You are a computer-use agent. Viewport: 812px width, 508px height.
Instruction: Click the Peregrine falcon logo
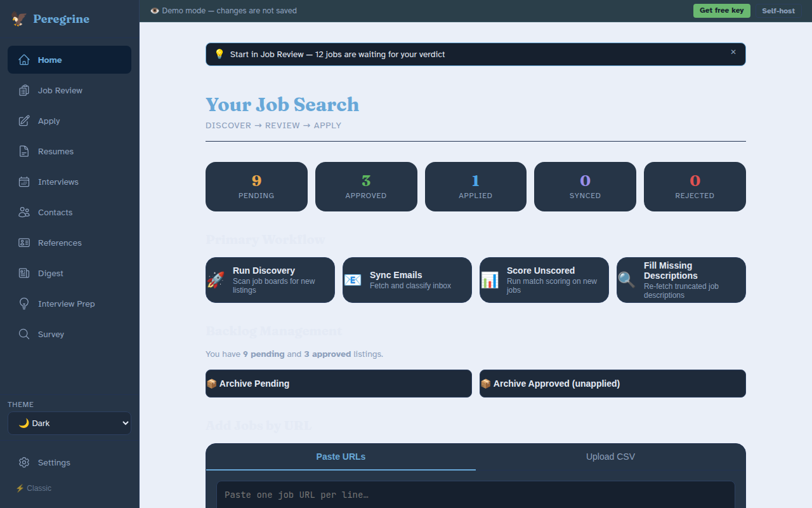[x=18, y=18]
